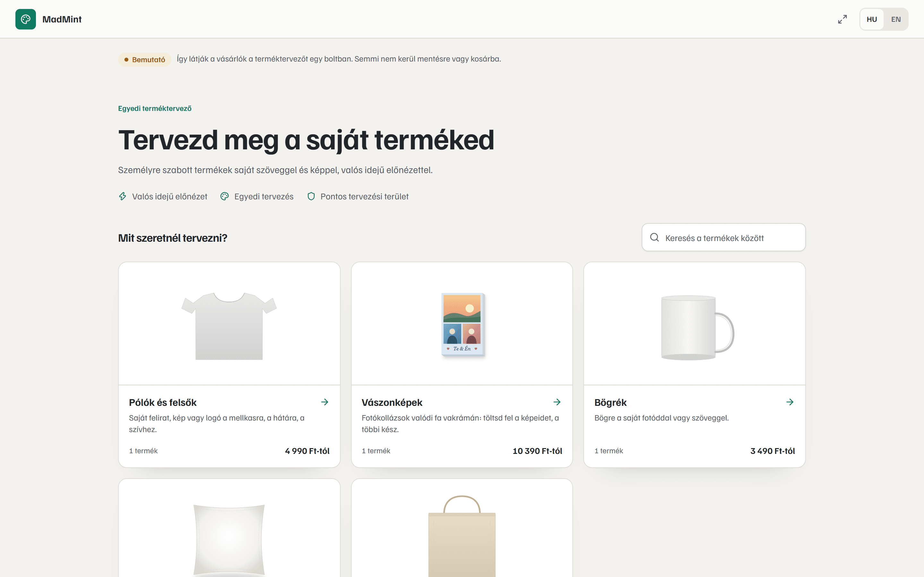Click the palette icon beside Egyedi tervezés
This screenshot has height=577, width=924.
click(x=225, y=196)
